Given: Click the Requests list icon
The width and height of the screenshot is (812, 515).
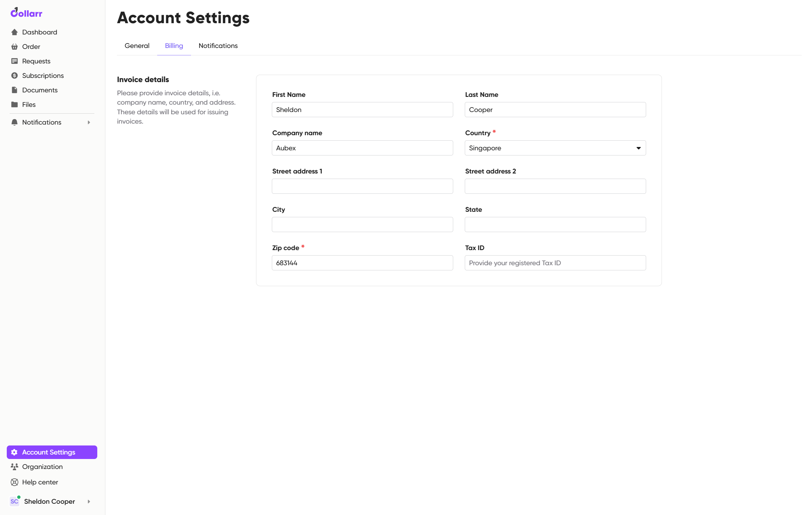Looking at the screenshot, I should (14, 61).
